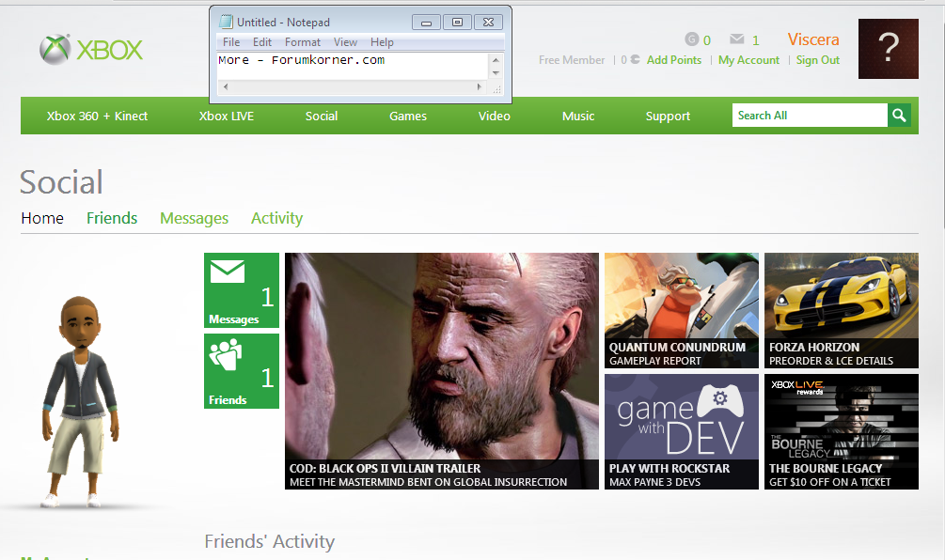
Task: Click Sign Out link
Action: (x=817, y=60)
